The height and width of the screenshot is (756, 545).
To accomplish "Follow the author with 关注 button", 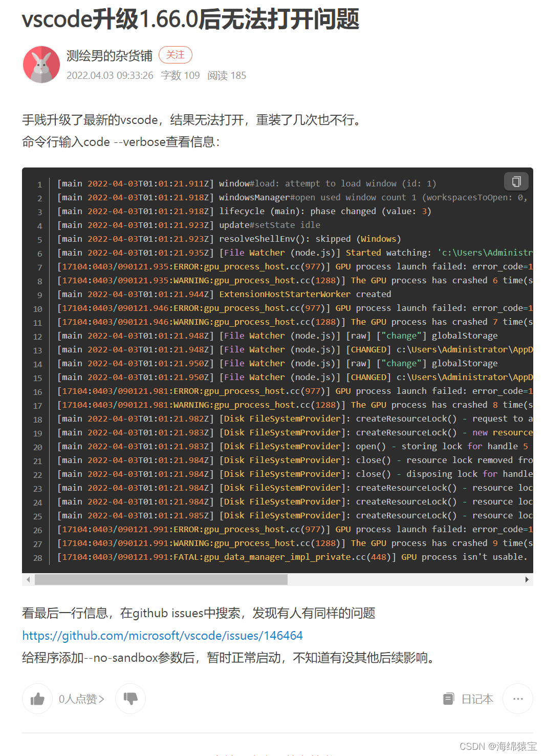I will coord(176,55).
